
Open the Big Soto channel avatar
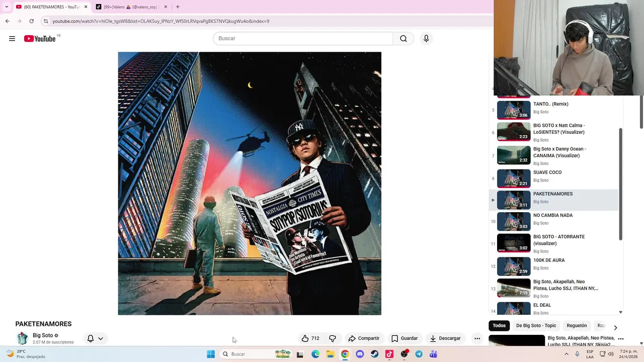tap(22, 338)
